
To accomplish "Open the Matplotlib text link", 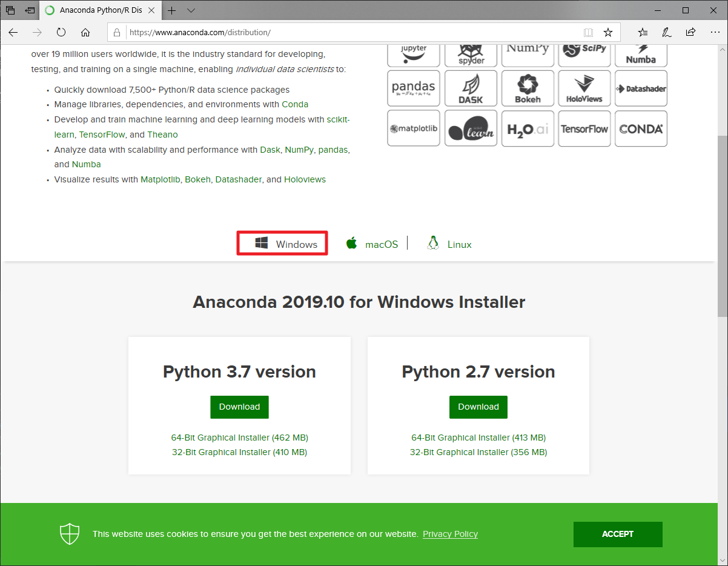I will [x=160, y=179].
